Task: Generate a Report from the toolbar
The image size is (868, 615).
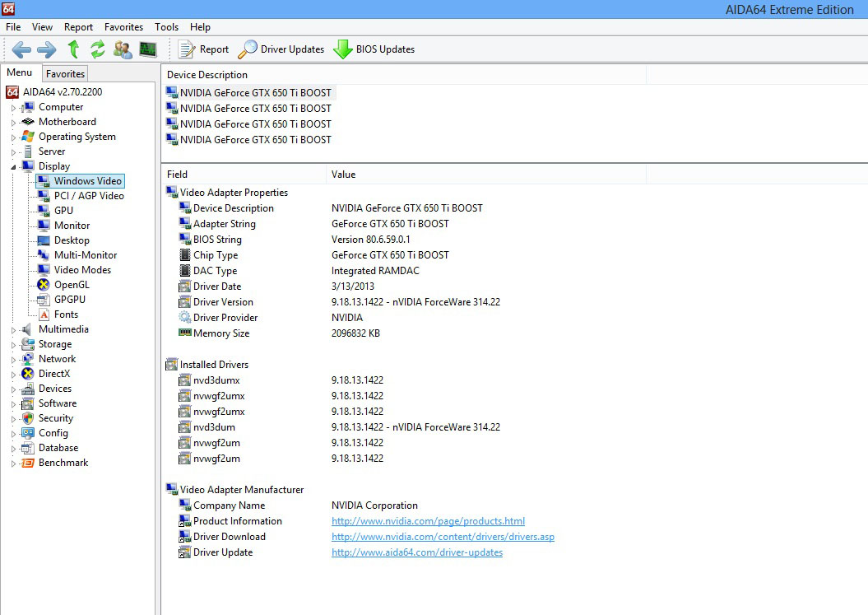Action: point(203,49)
